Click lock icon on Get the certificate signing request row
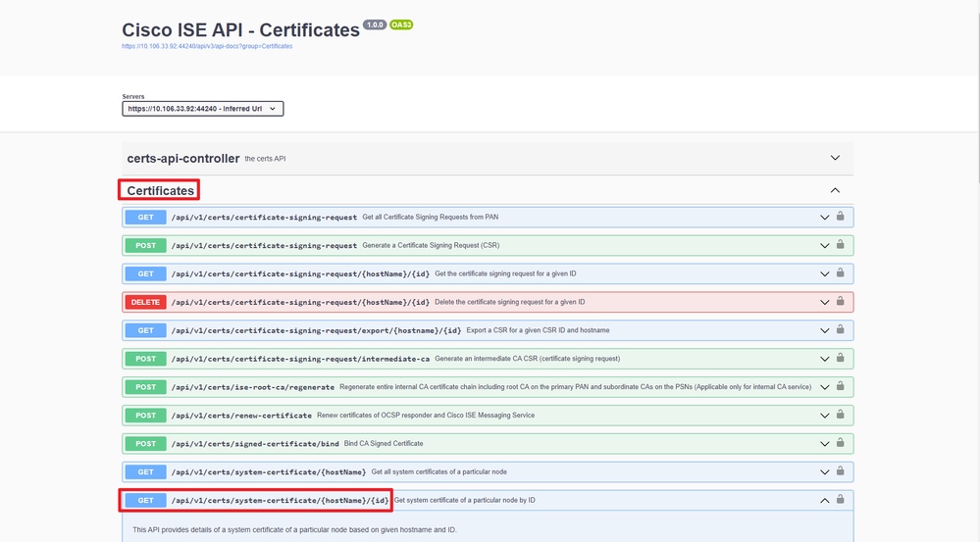 (840, 272)
